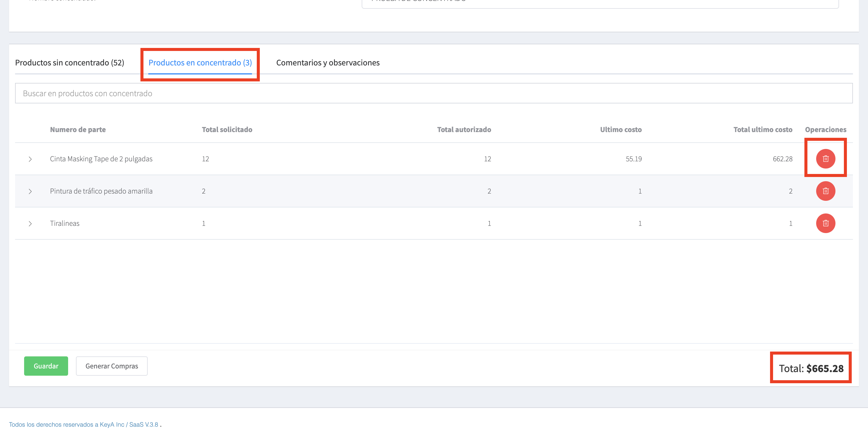Click the Tiralineas product name
This screenshot has width=868, height=439.
[65, 223]
